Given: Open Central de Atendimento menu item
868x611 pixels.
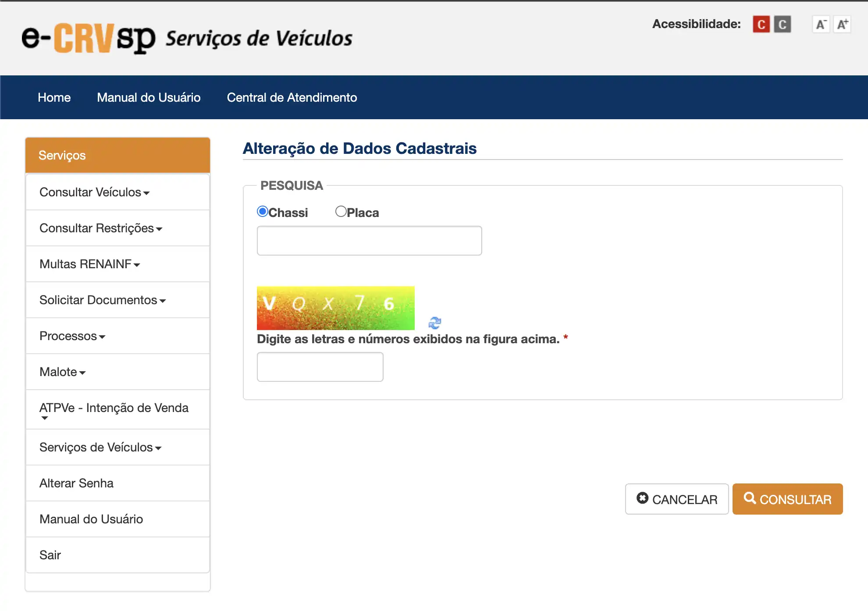Looking at the screenshot, I should coord(292,97).
